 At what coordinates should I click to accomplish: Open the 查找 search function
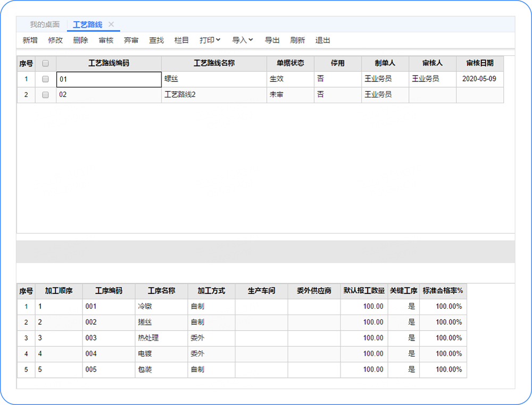click(156, 40)
